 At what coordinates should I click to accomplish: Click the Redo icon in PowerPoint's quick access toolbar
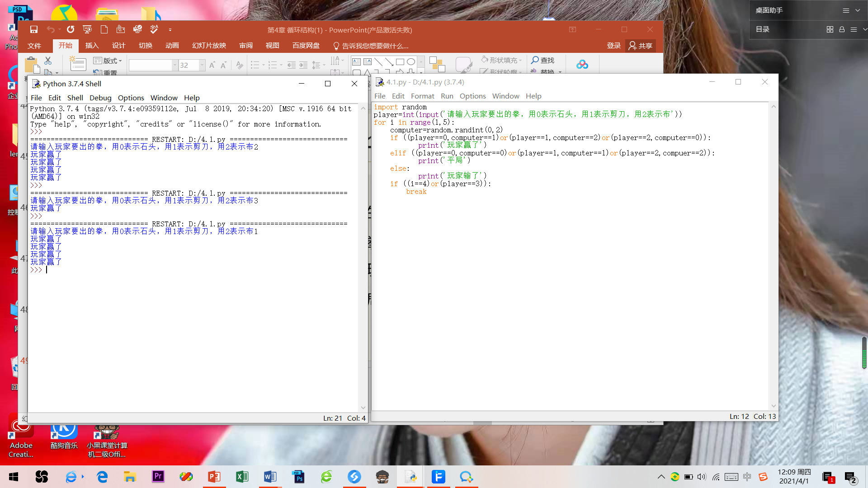click(x=71, y=30)
